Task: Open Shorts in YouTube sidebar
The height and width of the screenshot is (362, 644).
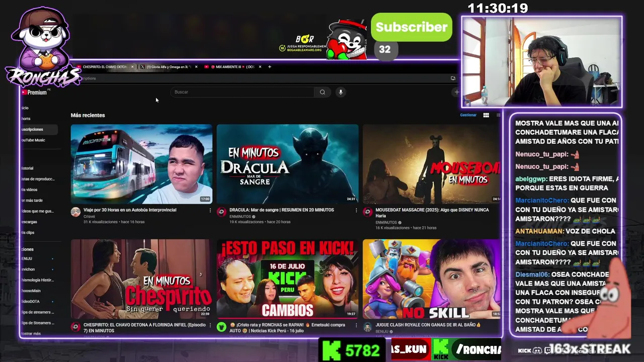Action: [x=26, y=119]
